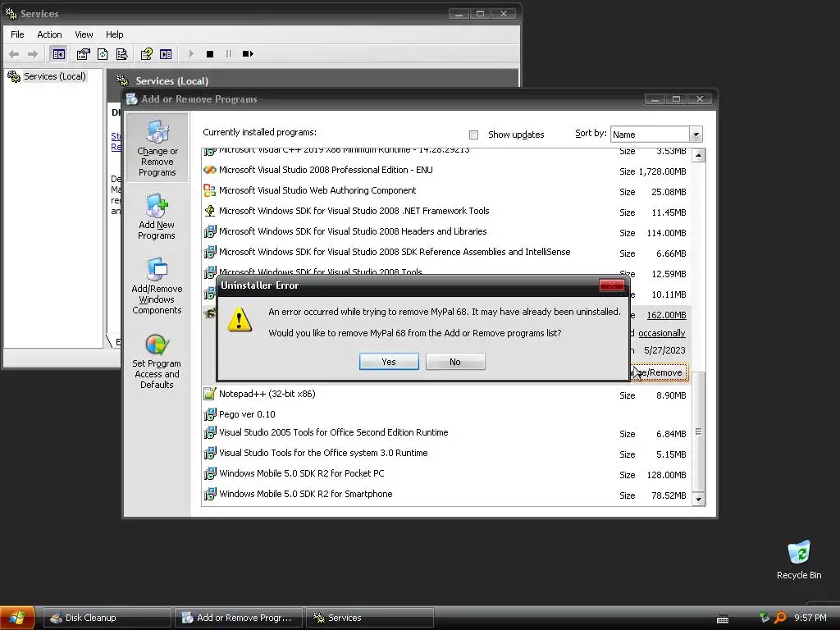Click Windows Mobile Smartphone SDK installer icon
The width and height of the screenshot is (840, 630).
pos(209,493)
